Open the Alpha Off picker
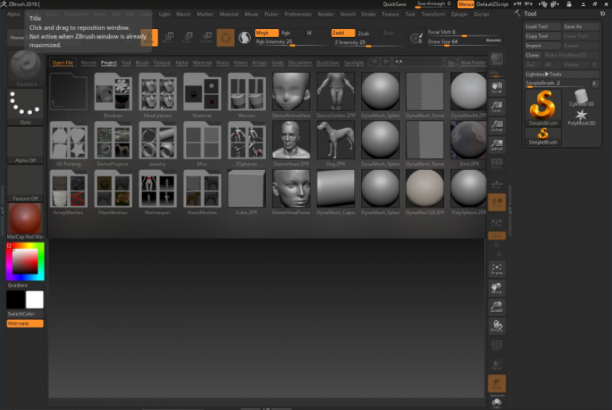 (25, 145)
